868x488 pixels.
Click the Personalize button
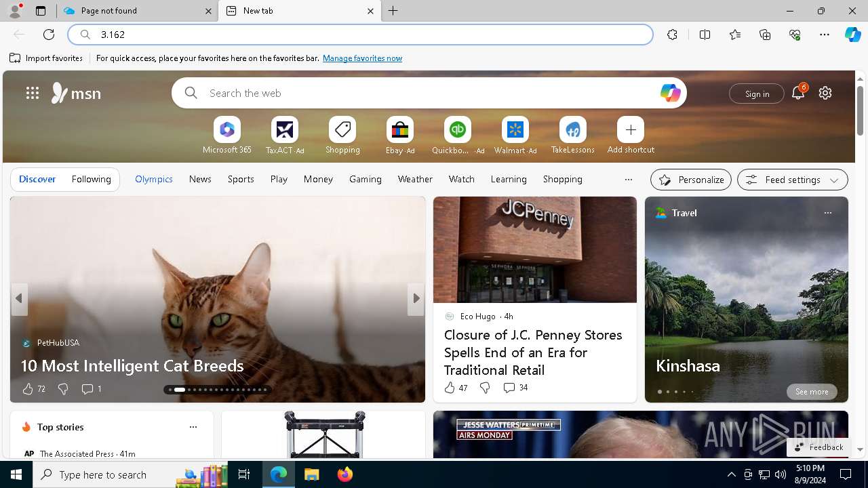click(691, 180)
